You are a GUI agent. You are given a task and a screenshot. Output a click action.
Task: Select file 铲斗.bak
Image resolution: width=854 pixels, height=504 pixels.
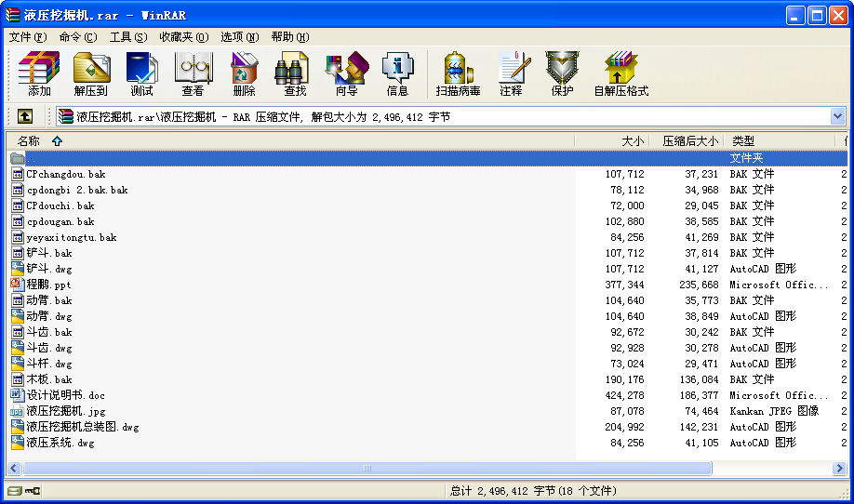point(49,253)
